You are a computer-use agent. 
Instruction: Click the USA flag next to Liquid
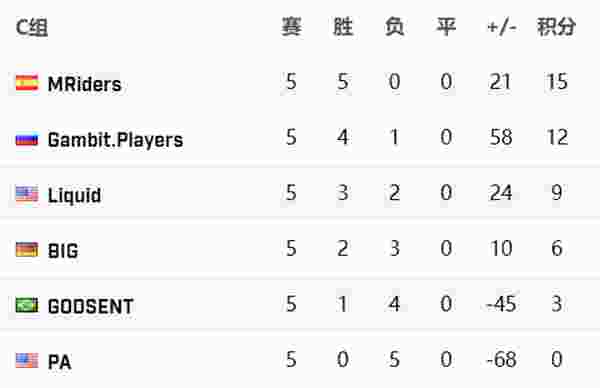click(27, 194)
